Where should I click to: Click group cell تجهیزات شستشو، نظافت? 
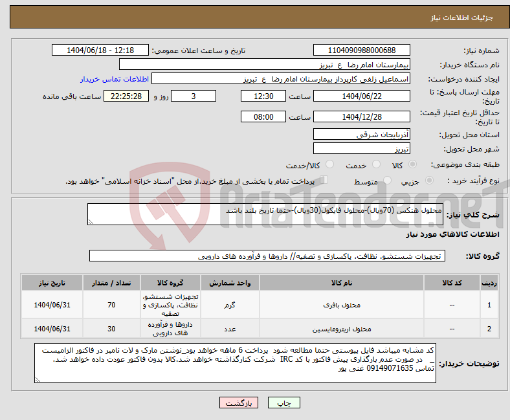click(170, 305)
